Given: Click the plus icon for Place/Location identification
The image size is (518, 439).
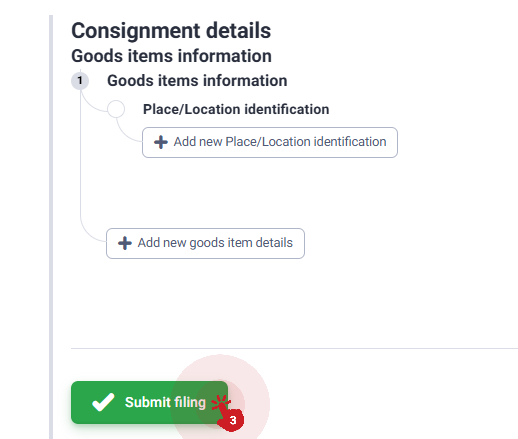Looking at the screenshot, I should click(x=161, y=142).
